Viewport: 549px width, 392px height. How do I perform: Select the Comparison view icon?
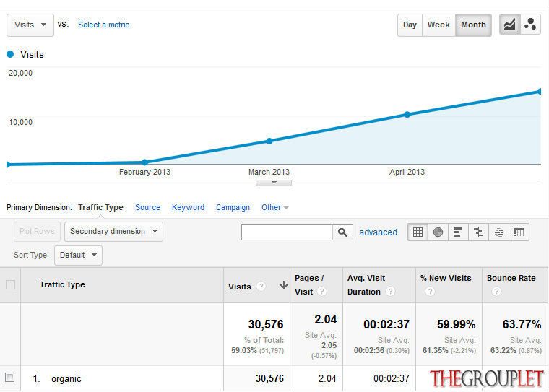click(478, 232)
